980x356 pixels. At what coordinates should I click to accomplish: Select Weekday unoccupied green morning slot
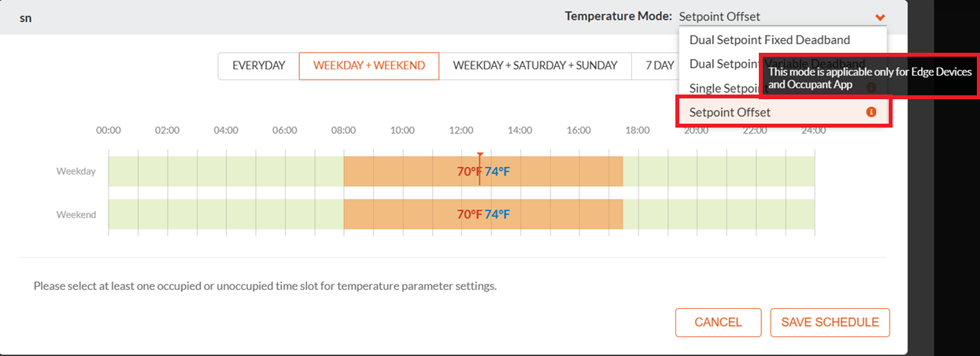(226, 171)
